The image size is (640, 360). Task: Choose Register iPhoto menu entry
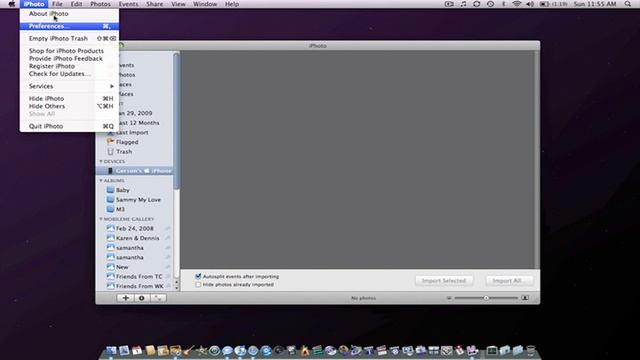click(69, 66)
